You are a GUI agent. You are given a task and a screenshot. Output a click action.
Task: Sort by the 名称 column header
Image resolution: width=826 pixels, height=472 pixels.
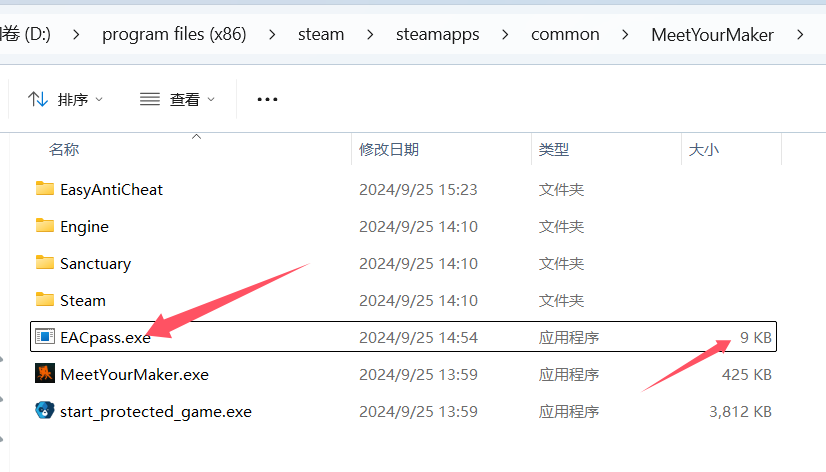pyautogui.click(x=64, y=150)
